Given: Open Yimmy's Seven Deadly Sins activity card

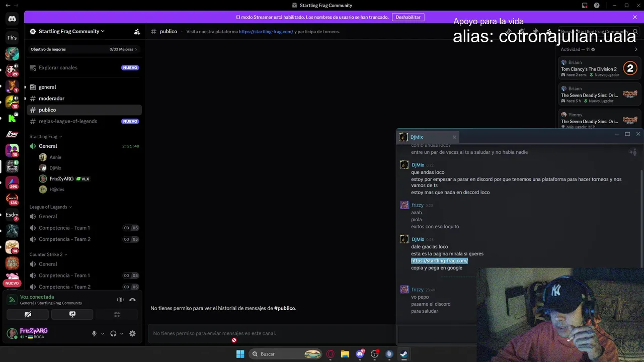Looking at the screenshot, I should tap(600, 119).
